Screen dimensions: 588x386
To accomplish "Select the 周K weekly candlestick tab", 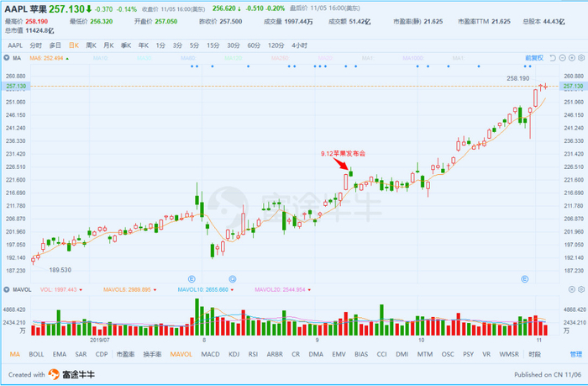I will point(91,45).
